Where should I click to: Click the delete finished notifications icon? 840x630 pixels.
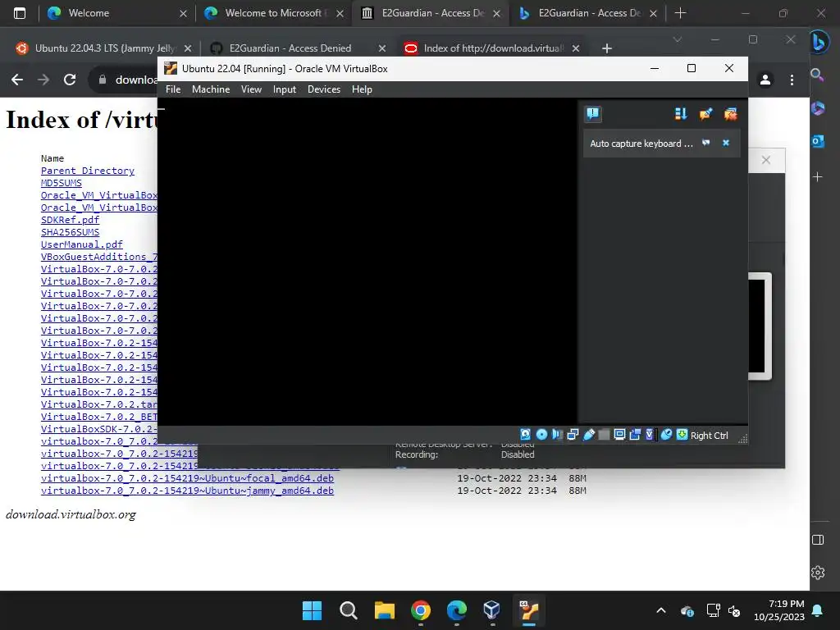(x=730, y=113)
